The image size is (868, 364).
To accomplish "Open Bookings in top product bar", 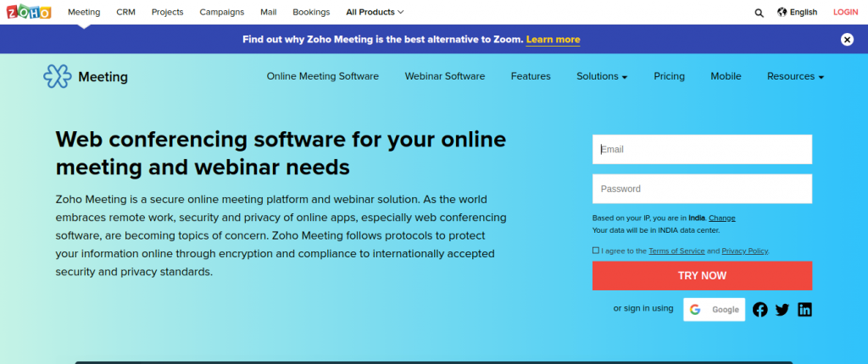I will 311,12.
